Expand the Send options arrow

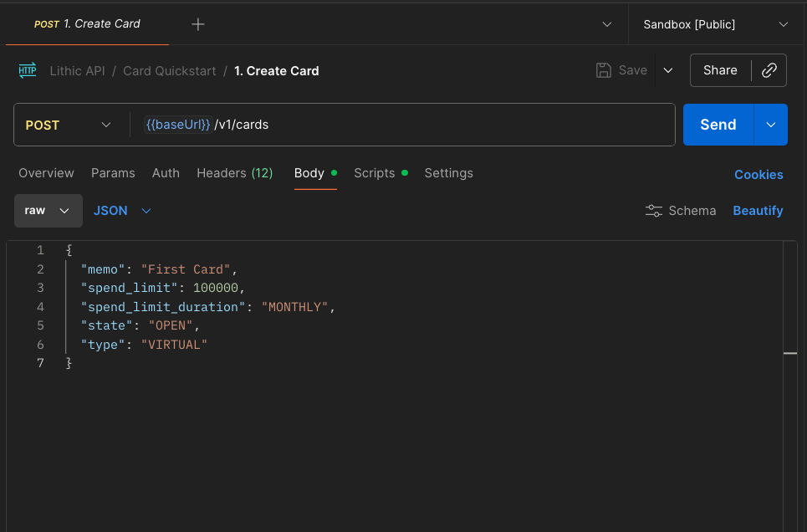click(770, 125)
